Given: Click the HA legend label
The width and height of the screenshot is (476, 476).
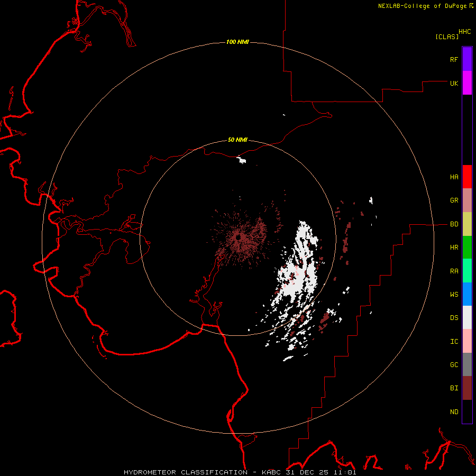Looking at the screenshot, I should click(x=454, y=177).
